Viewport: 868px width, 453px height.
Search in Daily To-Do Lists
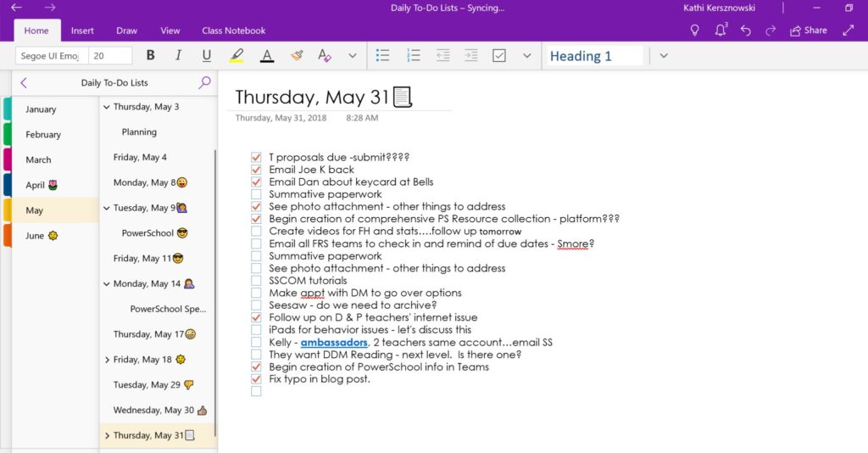(x=205, y=82)
